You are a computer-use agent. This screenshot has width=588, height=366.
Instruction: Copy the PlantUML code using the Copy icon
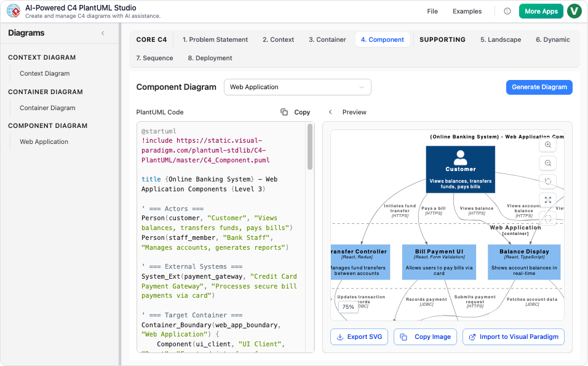pos(284,112)
